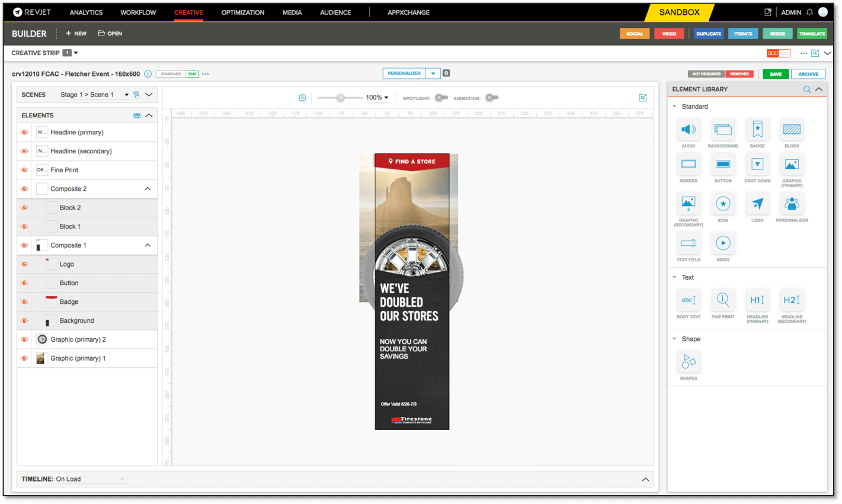Viewport: 842px width, 504px height.
Task: Hide the Headline (primary) element visibility eye
Action: tap(24, 132)
